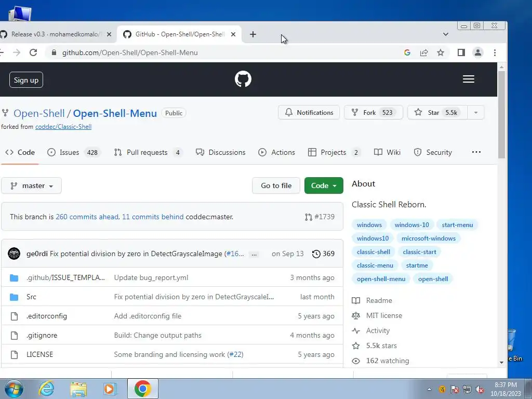Open Windows Start menu orb
The height and width of the screenshot is (399, 532).
(14, 389)
